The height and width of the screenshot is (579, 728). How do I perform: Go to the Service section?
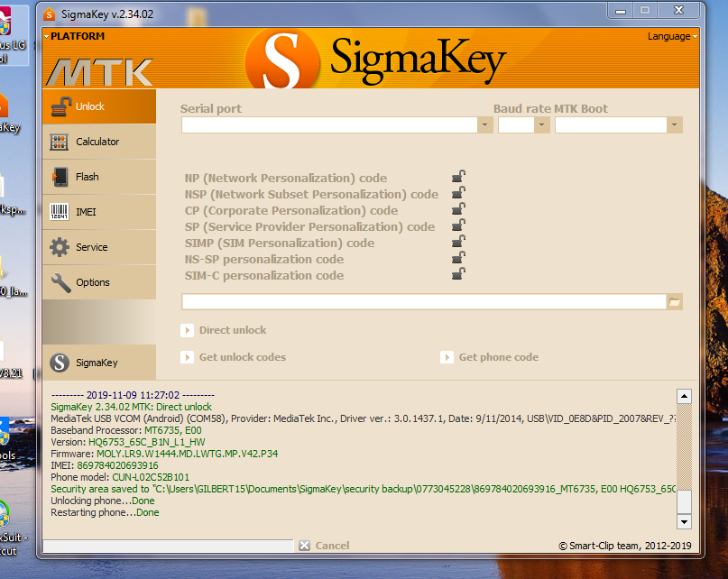[x=99, y=247]
